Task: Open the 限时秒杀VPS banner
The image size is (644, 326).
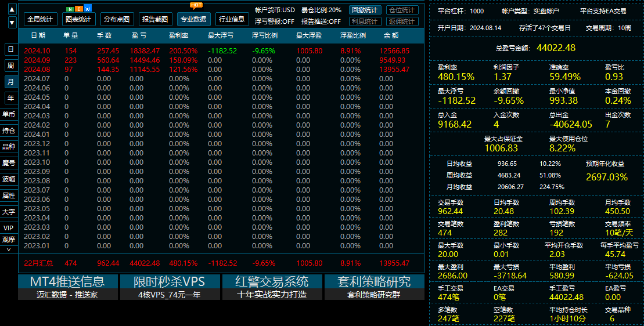Action: [170, 287]
